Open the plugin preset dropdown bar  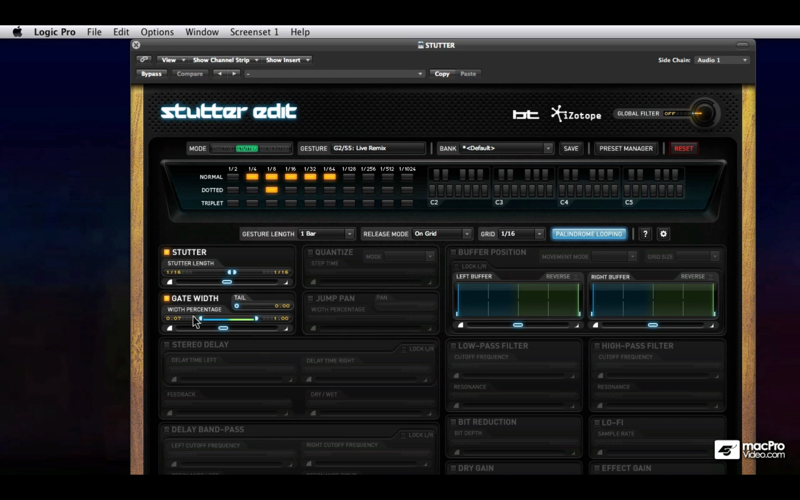[335, 73]
